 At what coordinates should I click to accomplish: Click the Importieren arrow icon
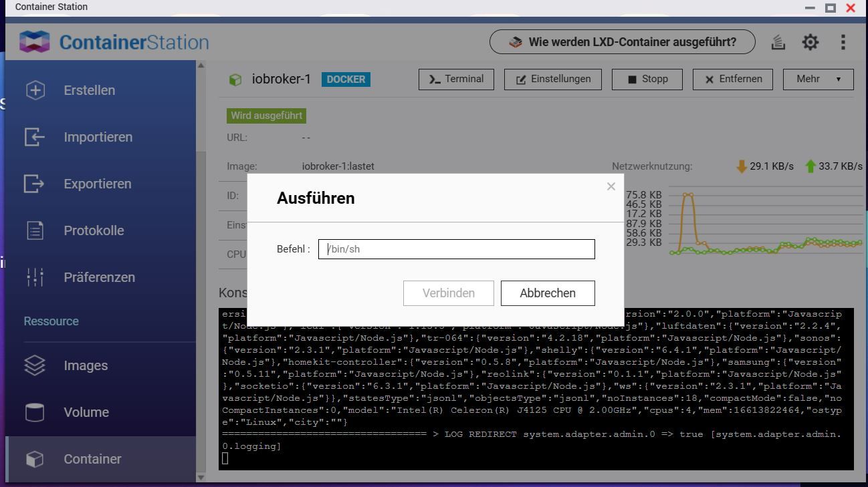coord(35,137)
